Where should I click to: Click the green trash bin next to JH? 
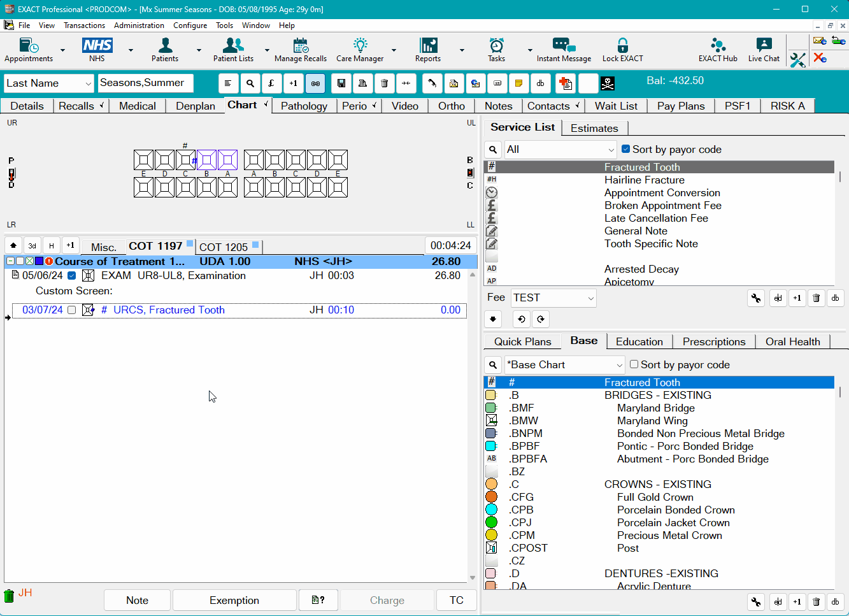9,596
